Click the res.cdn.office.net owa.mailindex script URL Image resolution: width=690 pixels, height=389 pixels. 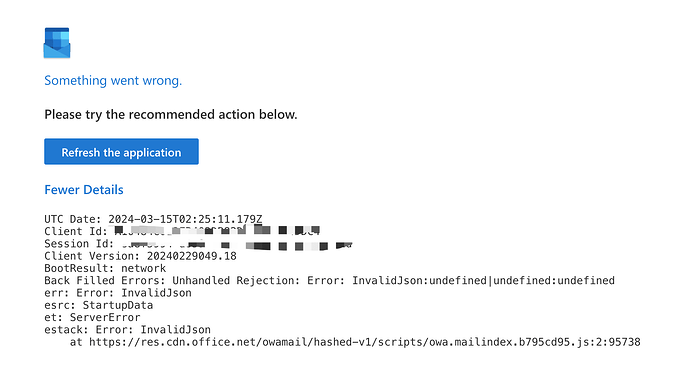[364, 342]
